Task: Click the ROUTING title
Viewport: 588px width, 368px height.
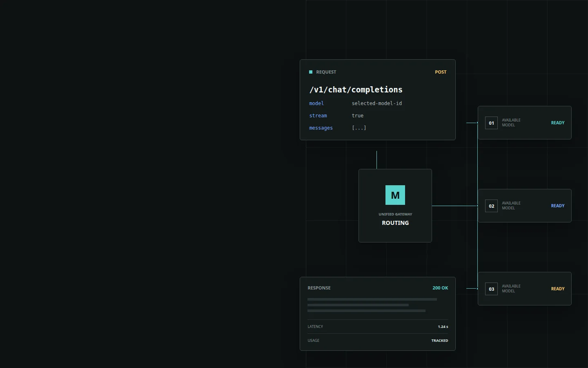Action: 395,223
